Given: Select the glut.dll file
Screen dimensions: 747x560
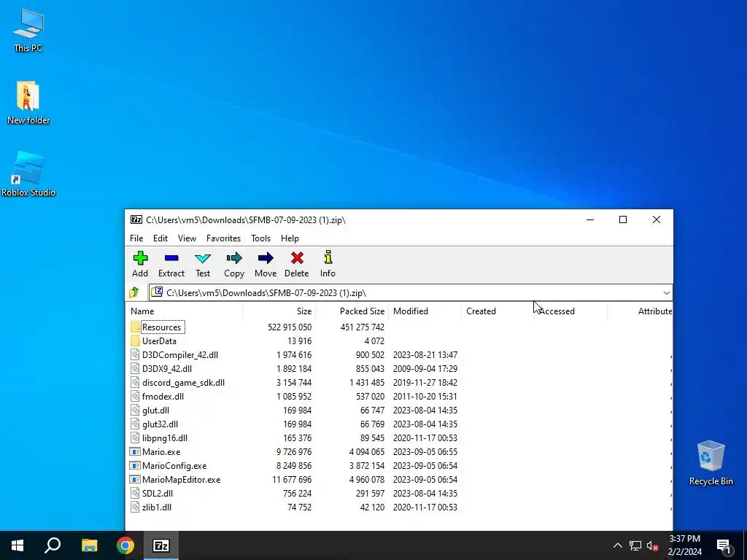Looking at the screenshot, I should pos(155,410).
